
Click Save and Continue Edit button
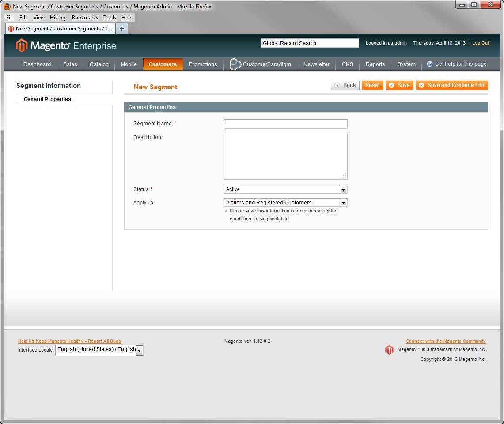point(451,85)
